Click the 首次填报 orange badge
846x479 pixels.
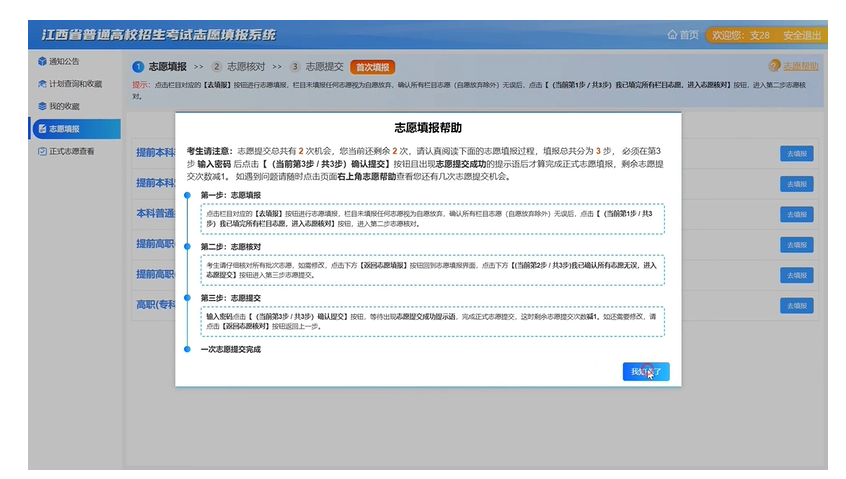point(372,67)
